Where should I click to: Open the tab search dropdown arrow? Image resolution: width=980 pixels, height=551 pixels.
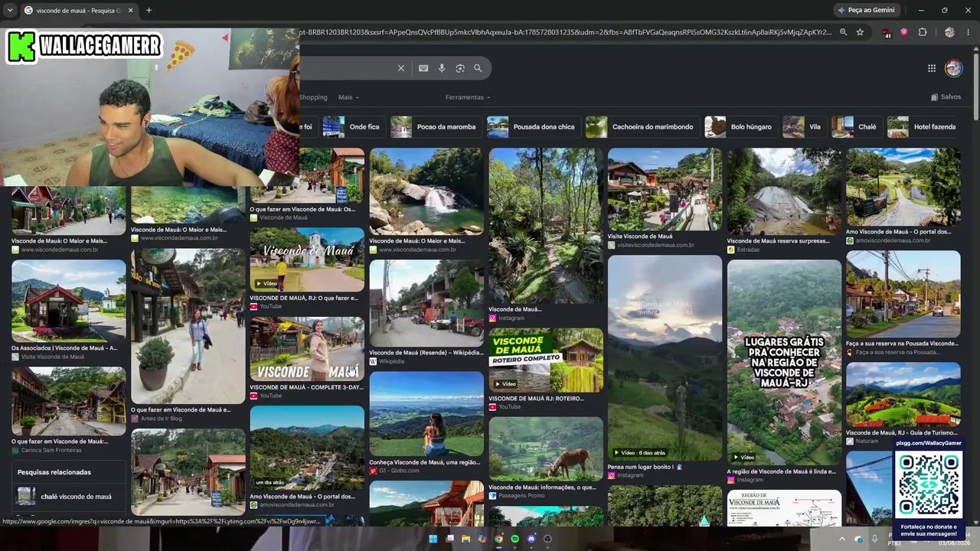coord(9,10)
